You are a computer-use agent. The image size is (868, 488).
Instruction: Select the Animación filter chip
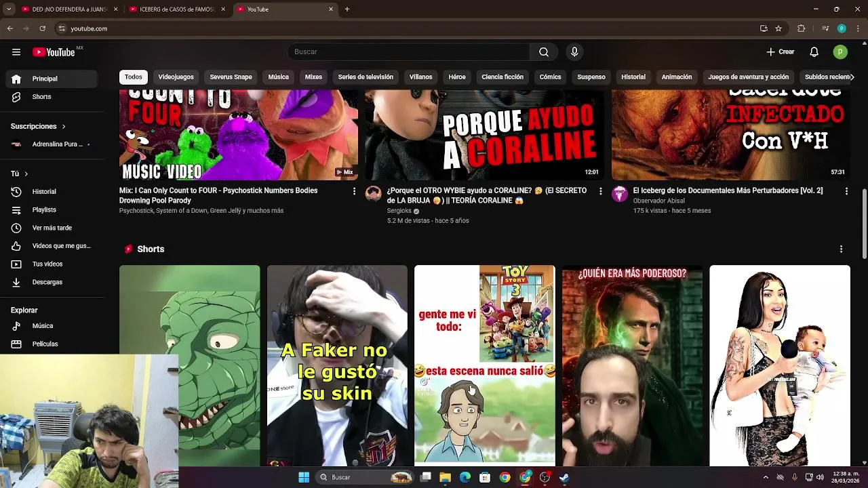[677, 77]
